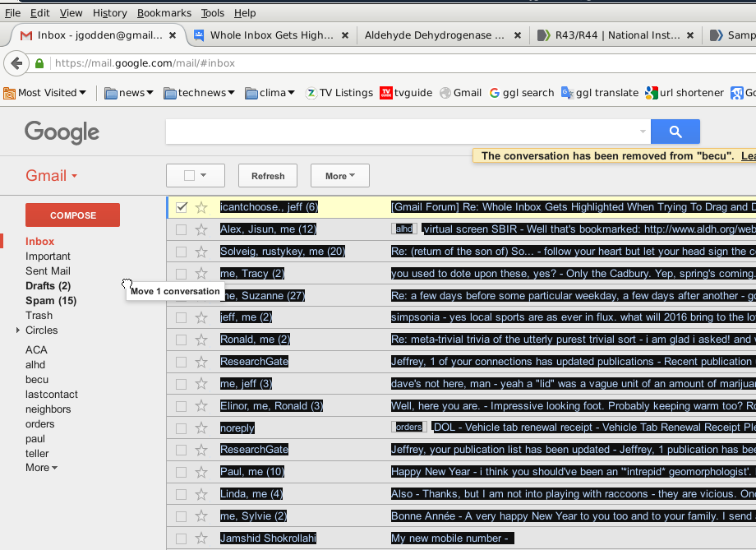
Task: Open the History menu
Action: pos(110,13)
